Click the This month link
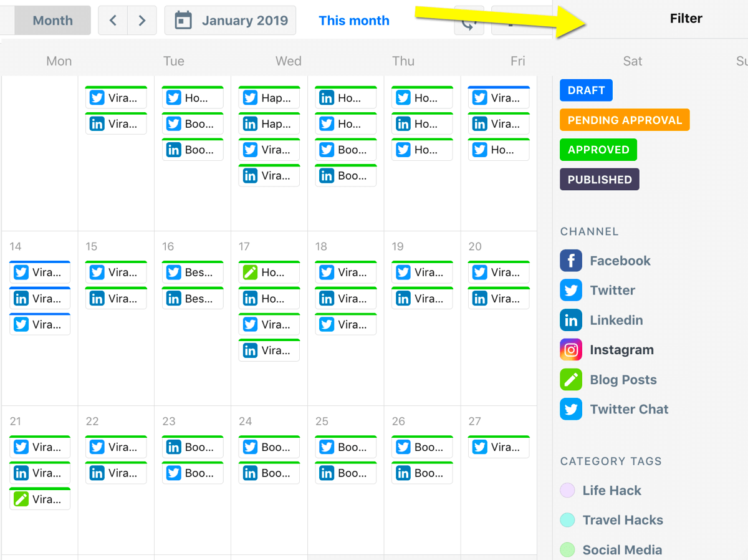This screenshot has width=748, height=560. (354, 21)
